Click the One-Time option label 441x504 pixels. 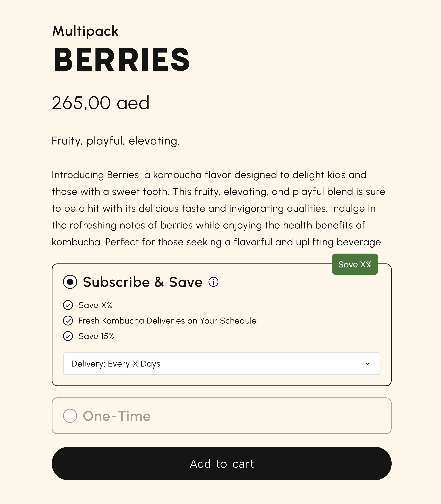(117, 416)
